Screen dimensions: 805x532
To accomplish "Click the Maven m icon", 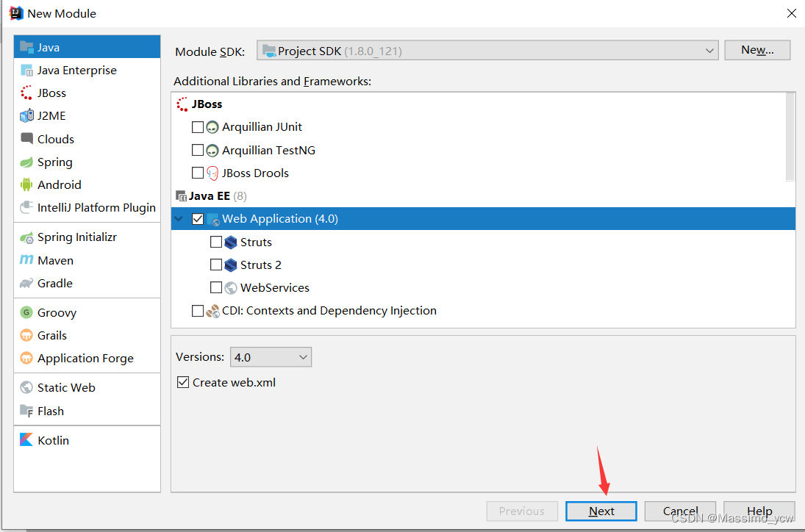I will coord(26,260).
